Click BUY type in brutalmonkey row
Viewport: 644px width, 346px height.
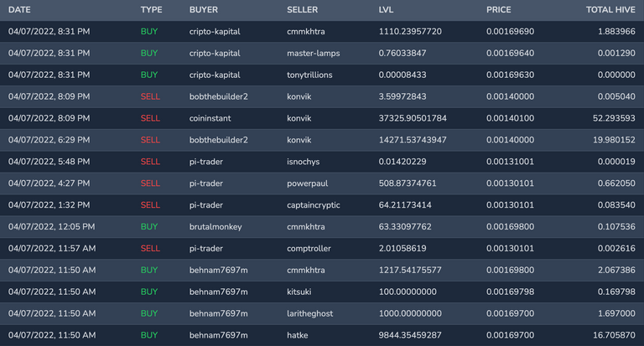pos(149,227)
